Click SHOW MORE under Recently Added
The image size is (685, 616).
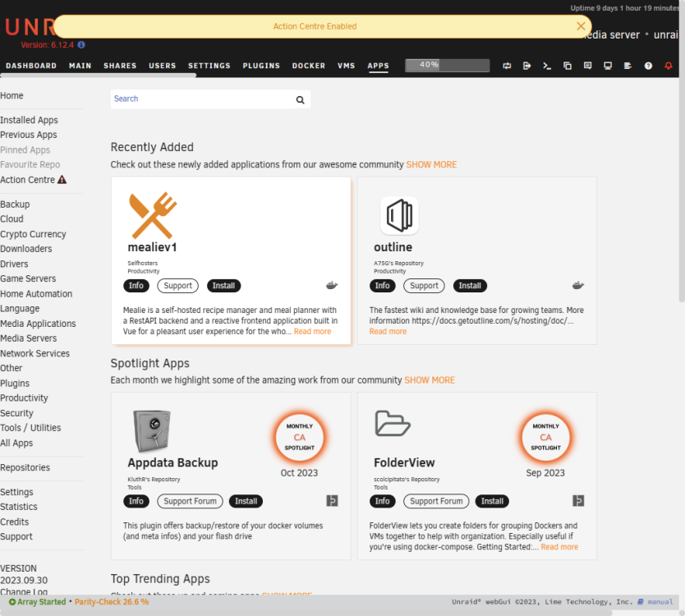pyautogui.click(x=432, y=165)
